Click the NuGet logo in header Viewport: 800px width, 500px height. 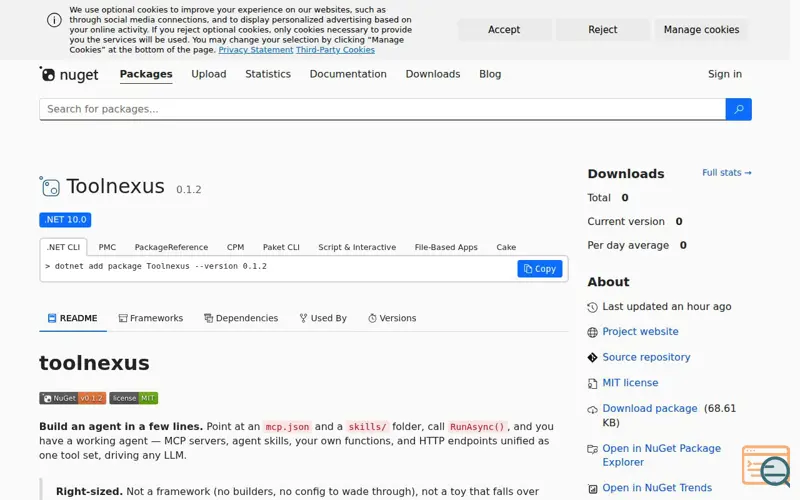69,74
